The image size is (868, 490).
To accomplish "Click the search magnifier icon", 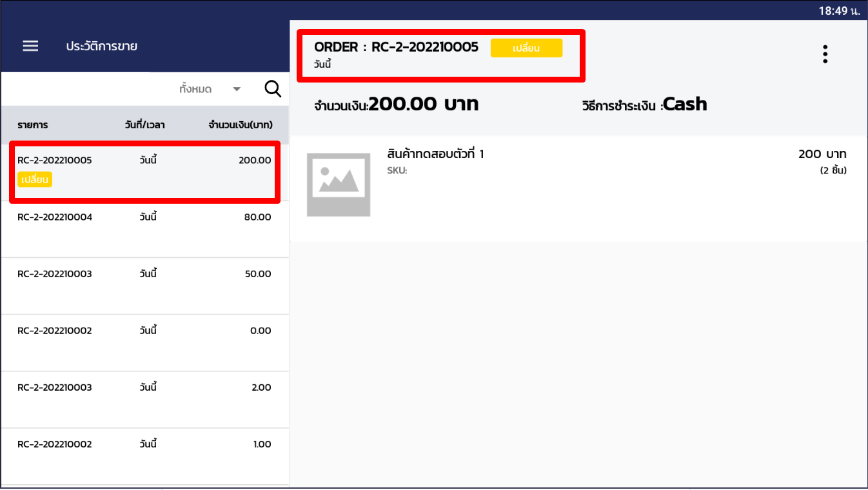I will (272, 88).
